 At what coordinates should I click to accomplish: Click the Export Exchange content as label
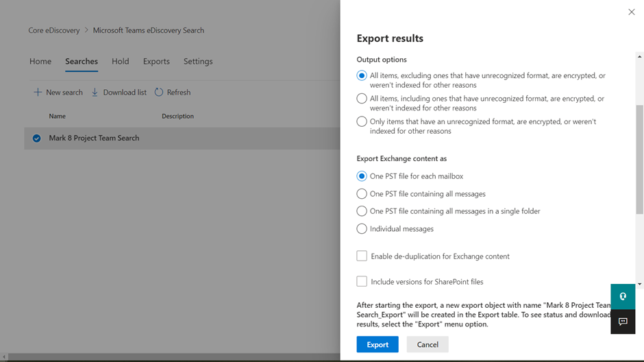click(x=401, y=158)
